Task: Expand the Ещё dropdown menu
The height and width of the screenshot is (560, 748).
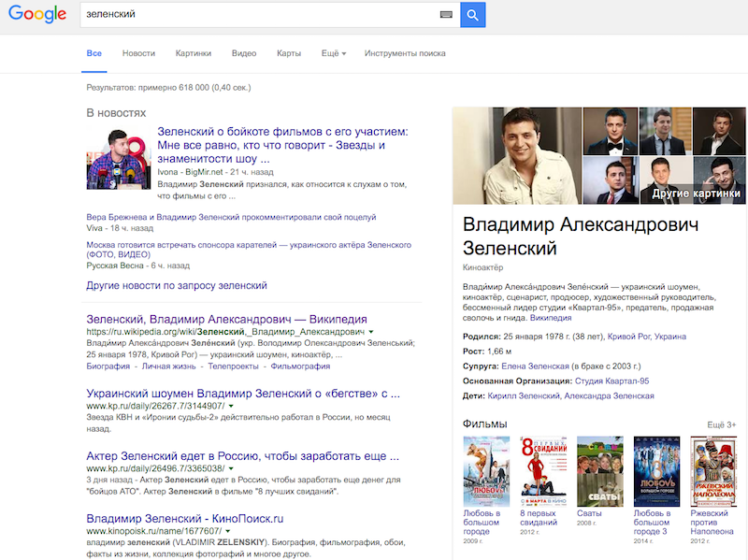Action: click(334, 53)
